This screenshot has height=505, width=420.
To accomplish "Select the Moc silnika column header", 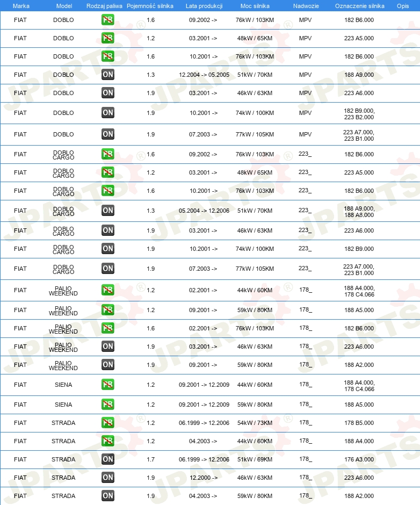I will tap(255, 6).
